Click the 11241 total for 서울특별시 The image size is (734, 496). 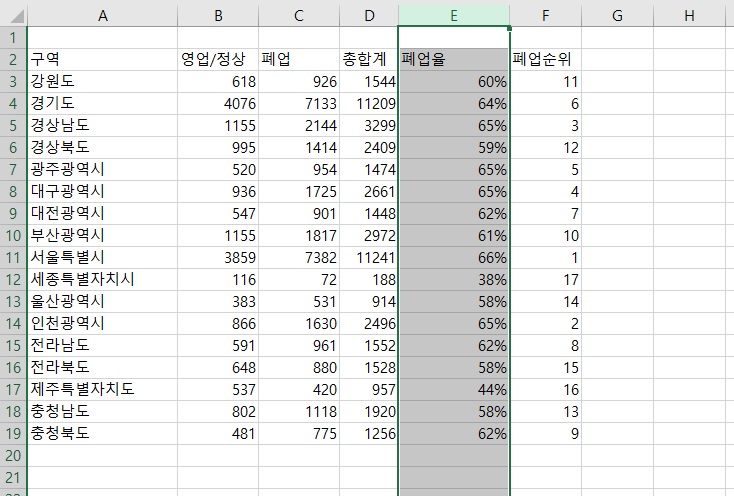369,258
